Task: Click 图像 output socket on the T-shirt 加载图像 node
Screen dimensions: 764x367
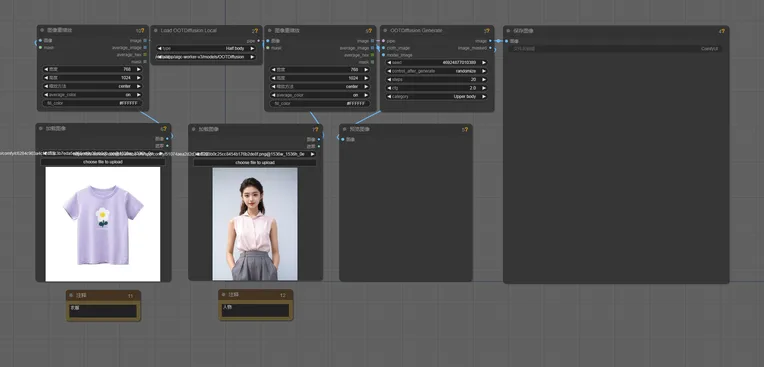Action: point(167,139)
